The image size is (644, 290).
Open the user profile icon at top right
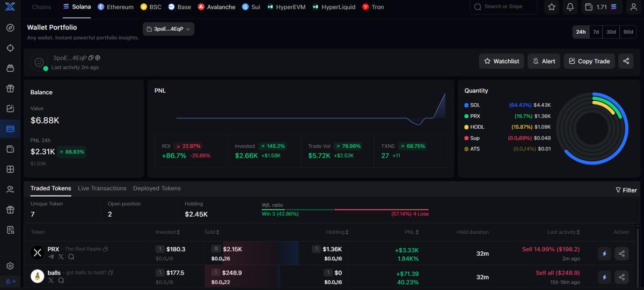[634, 7]
